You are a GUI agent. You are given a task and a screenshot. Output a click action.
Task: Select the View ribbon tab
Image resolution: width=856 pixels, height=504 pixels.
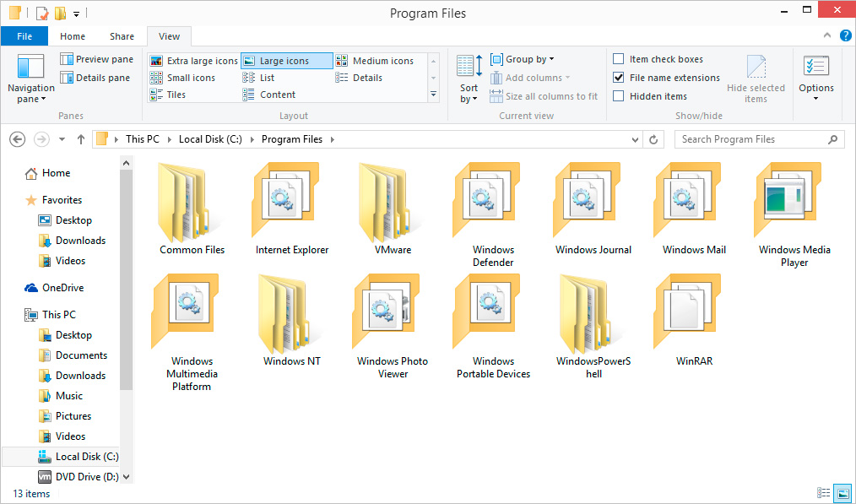(x=169, y=36)
